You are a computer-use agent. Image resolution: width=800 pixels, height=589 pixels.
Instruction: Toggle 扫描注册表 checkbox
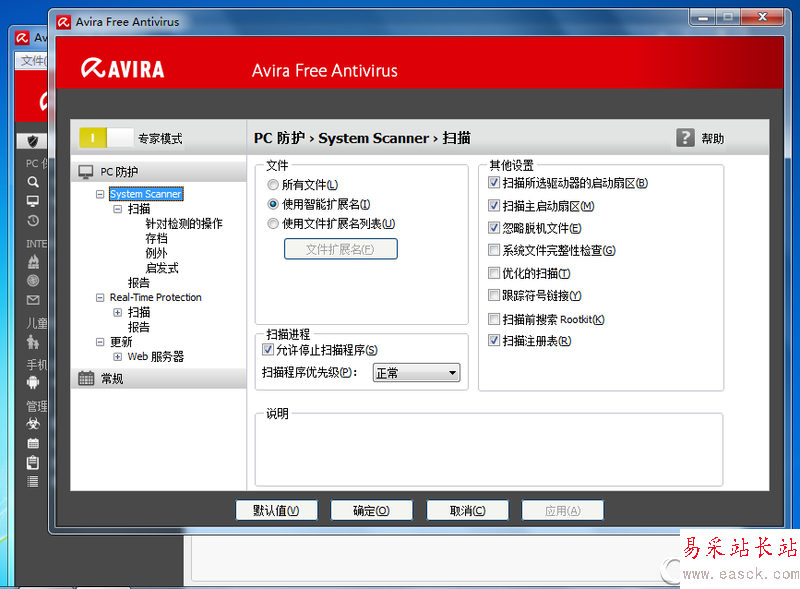click(x=493, y=340)
